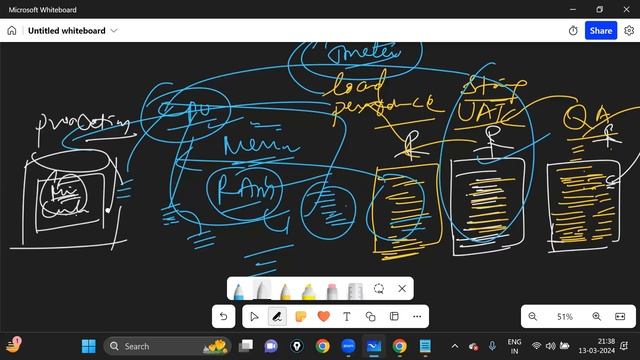The width and height of the screenshot is (640, 360).
Task: Open Whiteboard settings gear
Action: pyautogui.click(x=629, y=31)
